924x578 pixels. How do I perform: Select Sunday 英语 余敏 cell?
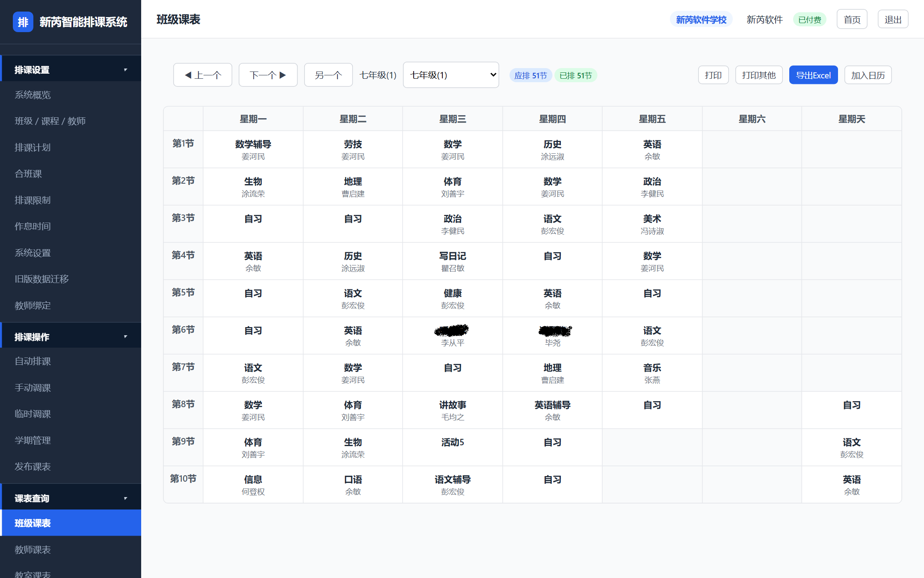[852, 485]
